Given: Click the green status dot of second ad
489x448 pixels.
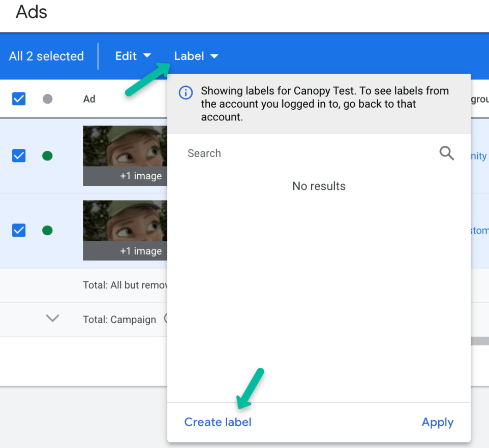Looking at the screenshot, I should (47, 231).
